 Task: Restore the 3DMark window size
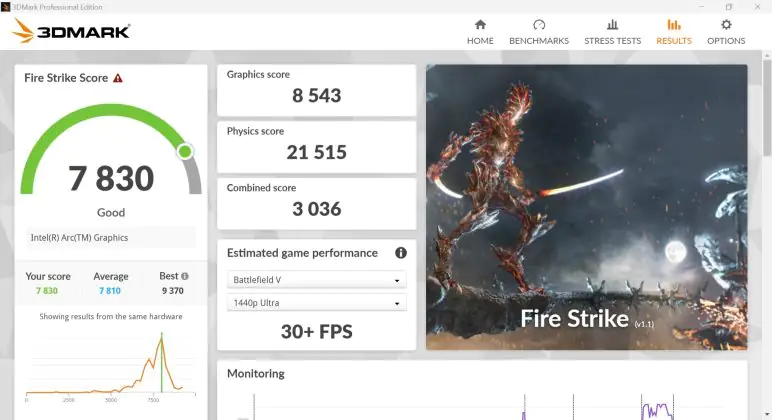coord(729,7)
